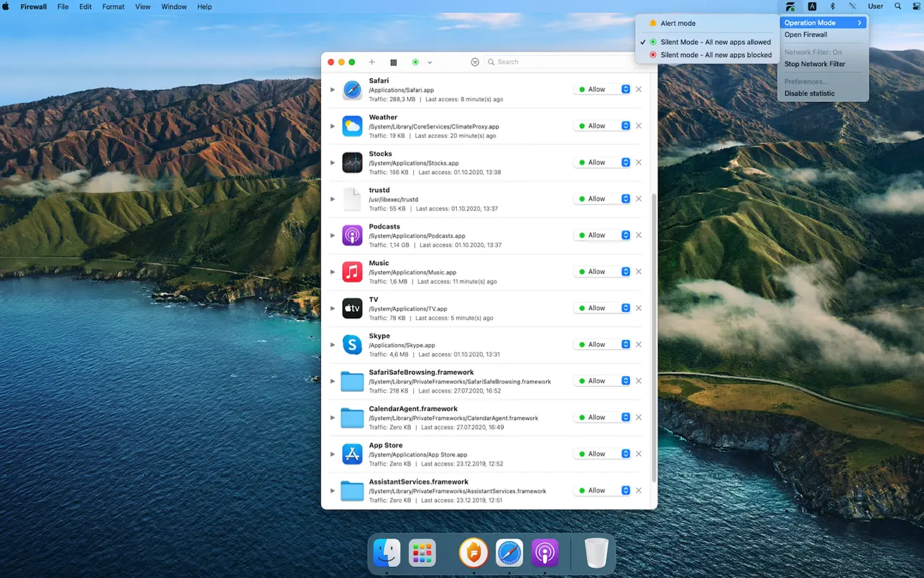Click the filter icon beside the search field
This screenshot has width=924, height=578.
(x=475, y=62)
